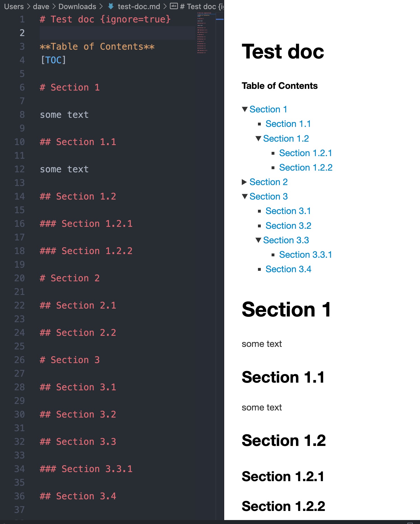The width and height of the screenshot is (420, 524).
Task: Collapse Section 1 in the Table of Contents
Action: click(x=245, y=109)
